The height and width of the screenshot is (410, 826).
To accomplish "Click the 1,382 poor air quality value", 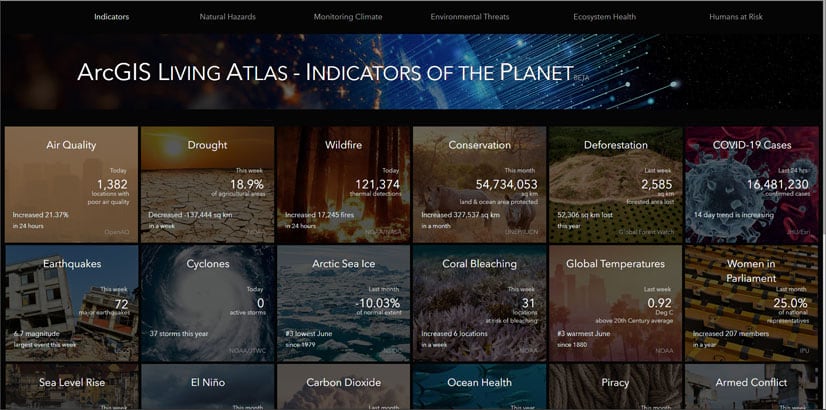I will (x=112, y=184).
